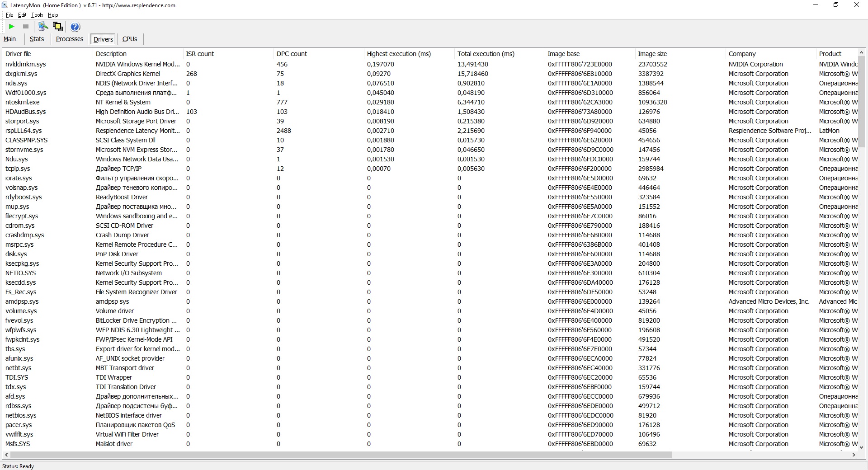
Task: Click the horizontal scrollbar left arrow
Action: point(6,455)
